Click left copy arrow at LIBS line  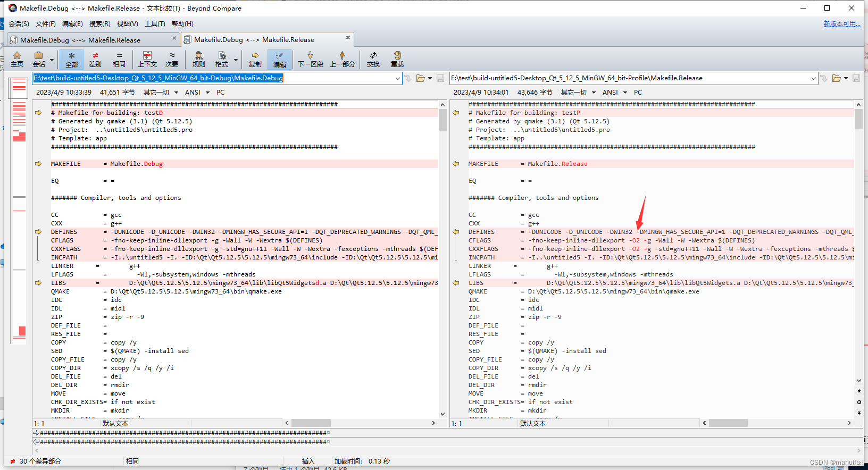tap(38, 283)
